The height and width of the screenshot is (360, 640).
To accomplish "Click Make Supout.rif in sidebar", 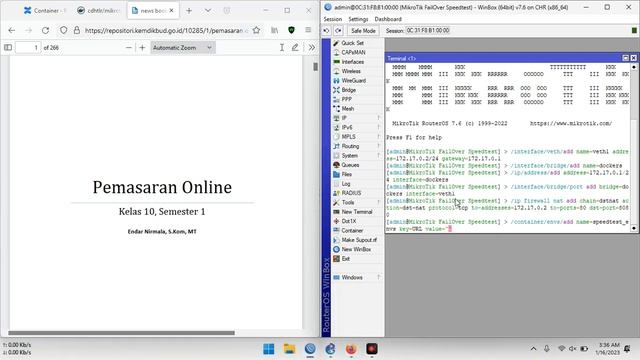I will point(359,240).
